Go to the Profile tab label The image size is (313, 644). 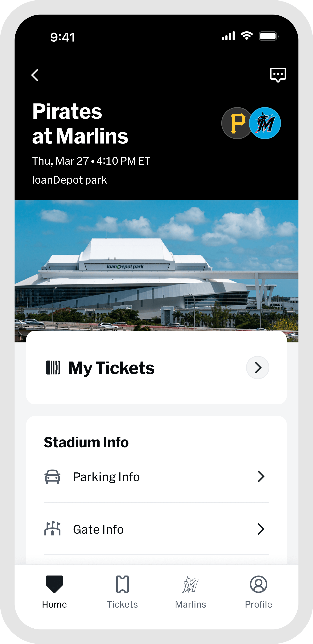[x=258, y=605]
